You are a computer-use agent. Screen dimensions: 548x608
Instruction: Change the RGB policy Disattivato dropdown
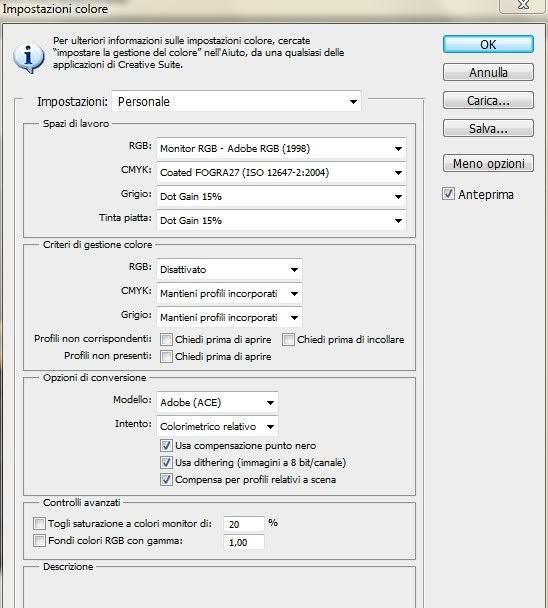coord(229,269)
